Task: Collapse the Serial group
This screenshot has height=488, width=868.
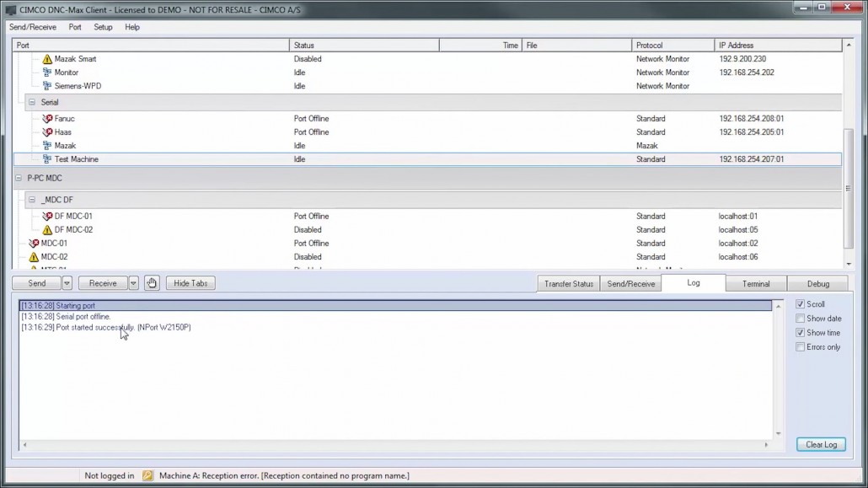Action: click(x=32, y=103)
